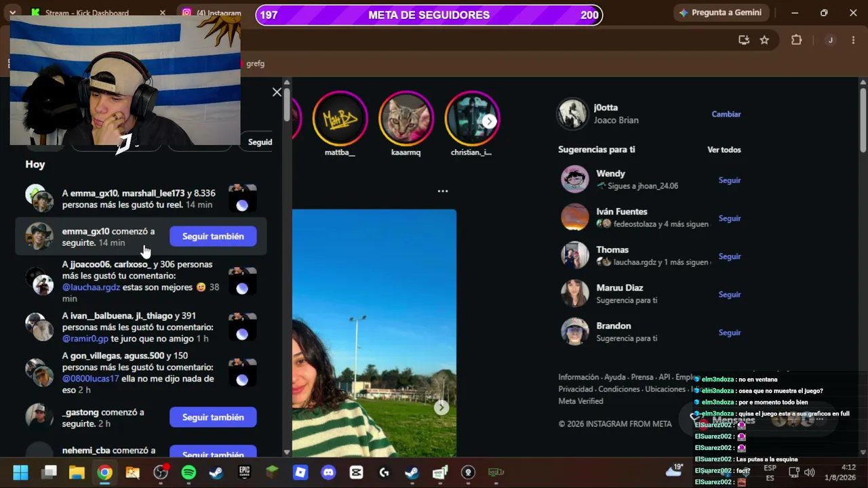Image resolution: width=868 pixels, height=488 pixels.
Task: Open Task View on taskbar
Action: coord(49,472)
